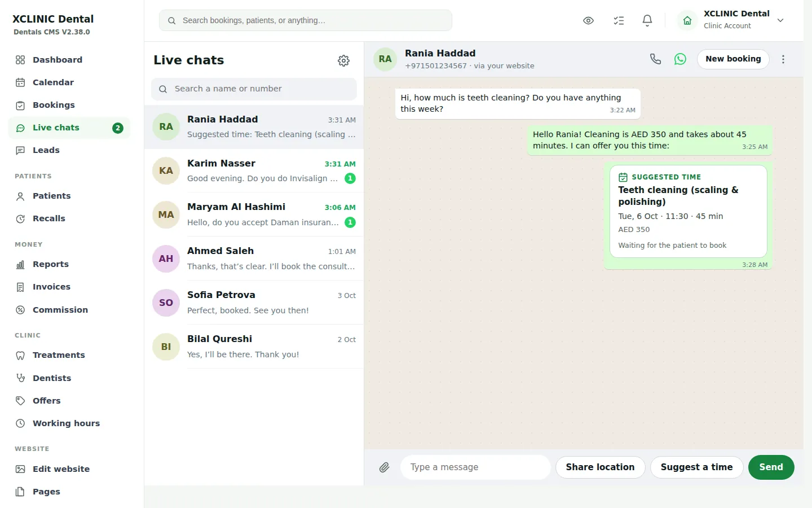
Task: Click the paperclip attachment icon
Action: tap(384, 467)
